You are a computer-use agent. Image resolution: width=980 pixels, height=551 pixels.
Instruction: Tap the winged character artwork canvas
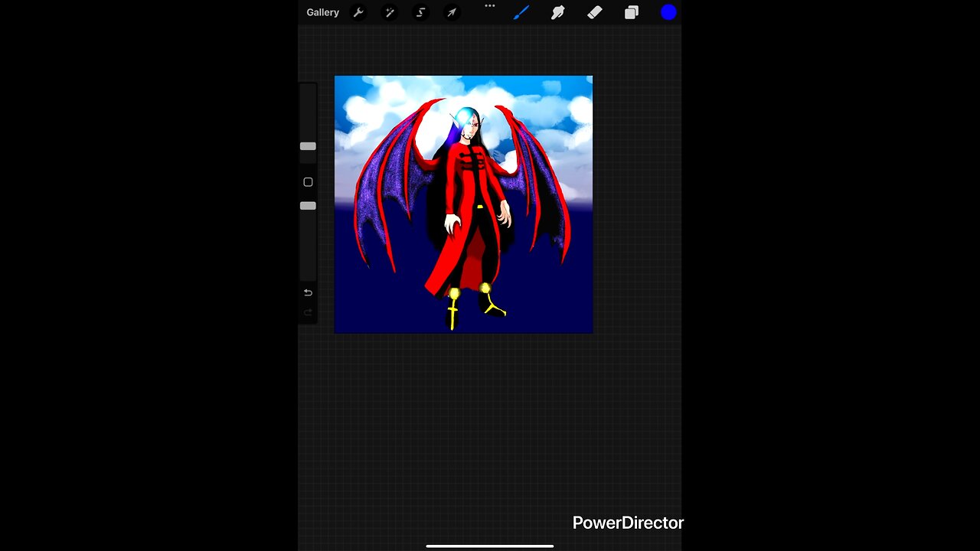(463, 204)
